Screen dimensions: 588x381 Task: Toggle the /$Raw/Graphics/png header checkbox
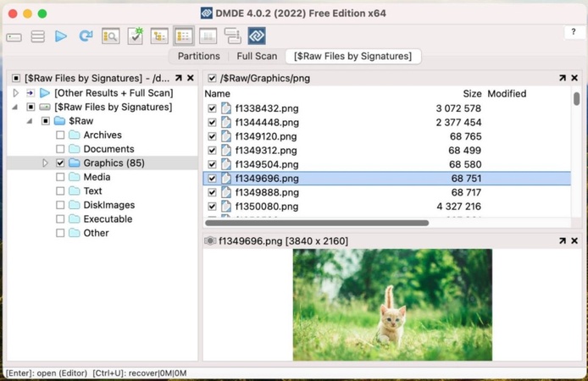[212, 78]
